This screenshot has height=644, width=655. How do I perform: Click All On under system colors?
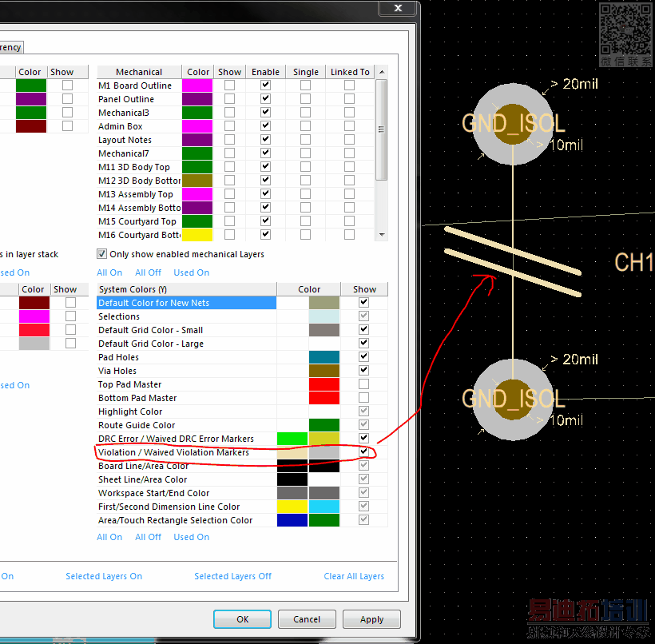pos(109,537)
